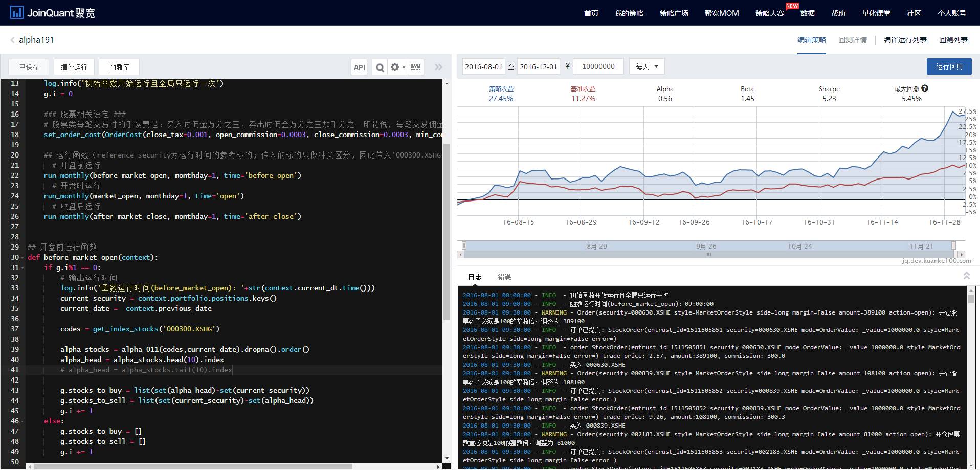Click left handle of chart range slider
The image size is (980, 470).
(x=464, y=245)
